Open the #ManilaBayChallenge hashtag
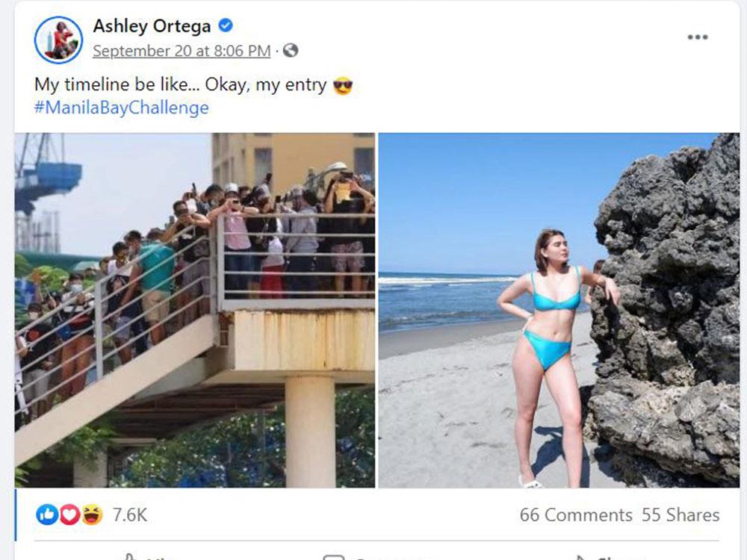Image resolution: width=747 pixels, height=560 pixels. pyautogui.click(x=120, y=108)
